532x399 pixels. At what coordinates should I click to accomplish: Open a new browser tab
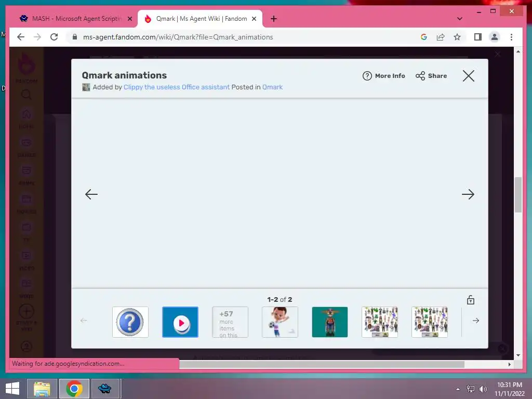274,19
